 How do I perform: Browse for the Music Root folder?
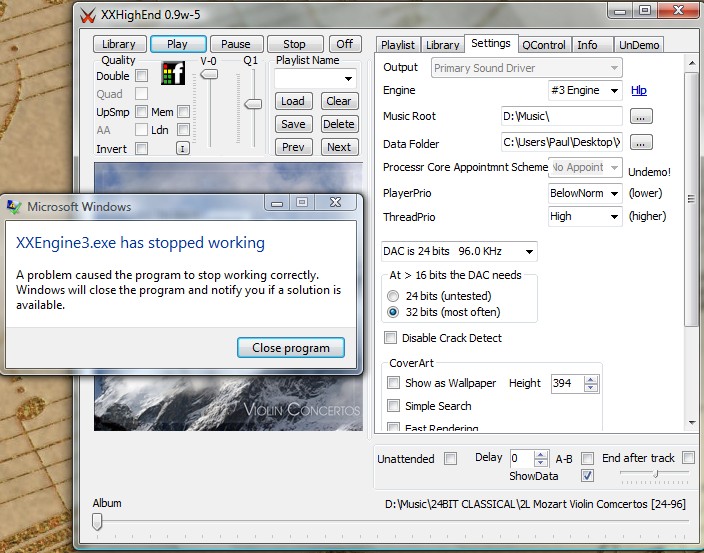[641, 116]
